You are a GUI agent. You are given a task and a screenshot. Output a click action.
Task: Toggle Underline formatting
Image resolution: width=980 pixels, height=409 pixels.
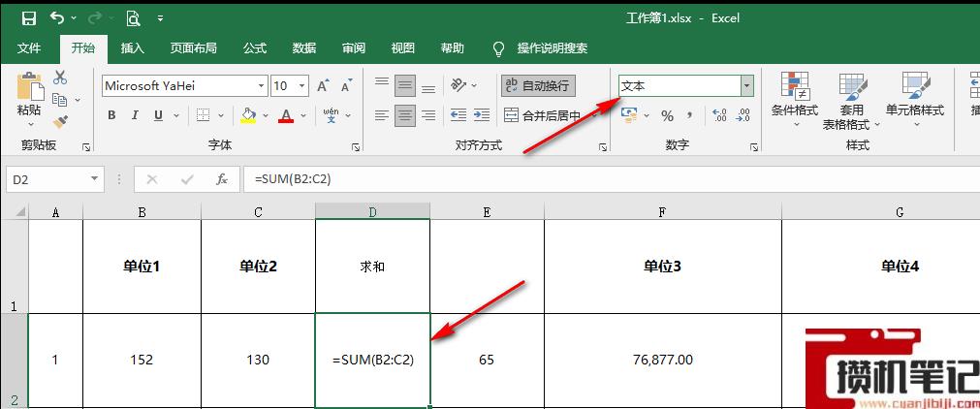pos(158,115)
